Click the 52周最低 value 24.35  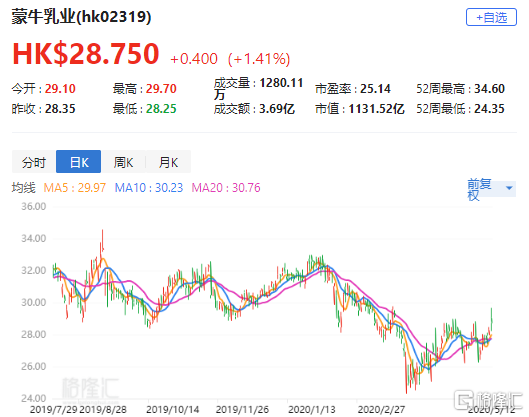click(489, 109)
